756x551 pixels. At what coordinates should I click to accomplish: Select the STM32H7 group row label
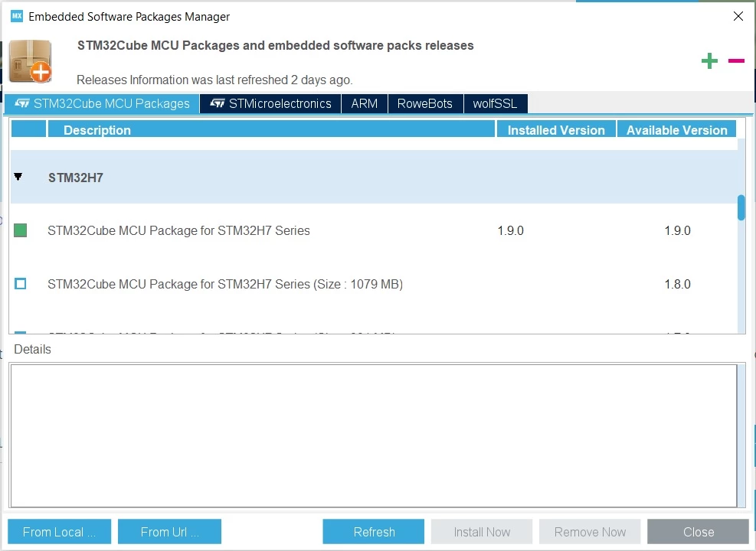pyautogui.click(x=76, y=178)
